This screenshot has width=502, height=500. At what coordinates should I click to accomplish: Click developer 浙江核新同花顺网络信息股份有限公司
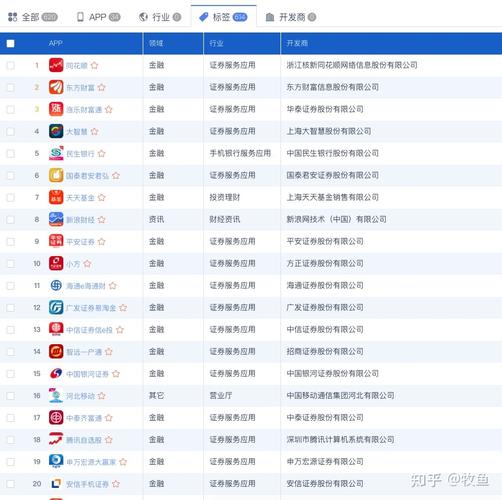click(x=352, y=65)
